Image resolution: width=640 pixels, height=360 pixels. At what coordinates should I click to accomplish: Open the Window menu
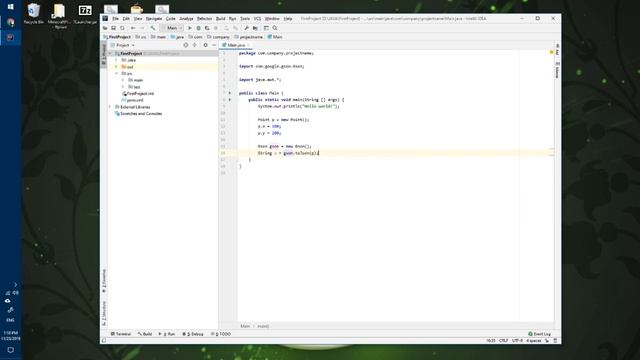click(272, 19)
